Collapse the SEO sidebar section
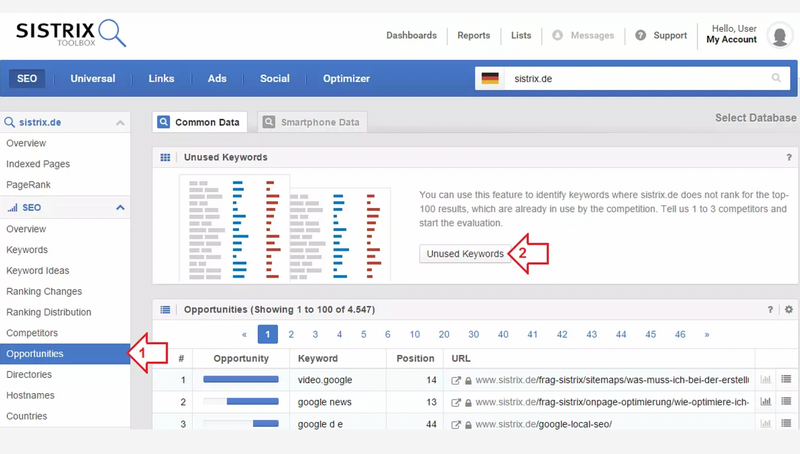Image resolution: width=800 pixels, height=454 pixels. click(x=120, y=208)
